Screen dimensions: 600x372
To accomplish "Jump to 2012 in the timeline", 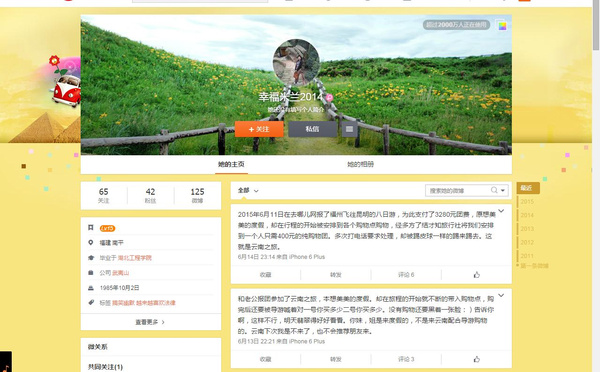I will click(x=527, y=242).
